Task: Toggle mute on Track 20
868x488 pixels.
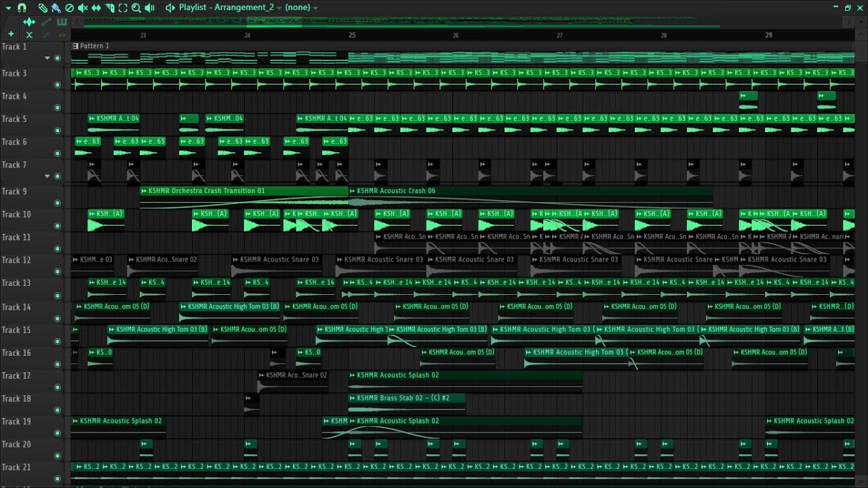Action: (x=57, y=456)
